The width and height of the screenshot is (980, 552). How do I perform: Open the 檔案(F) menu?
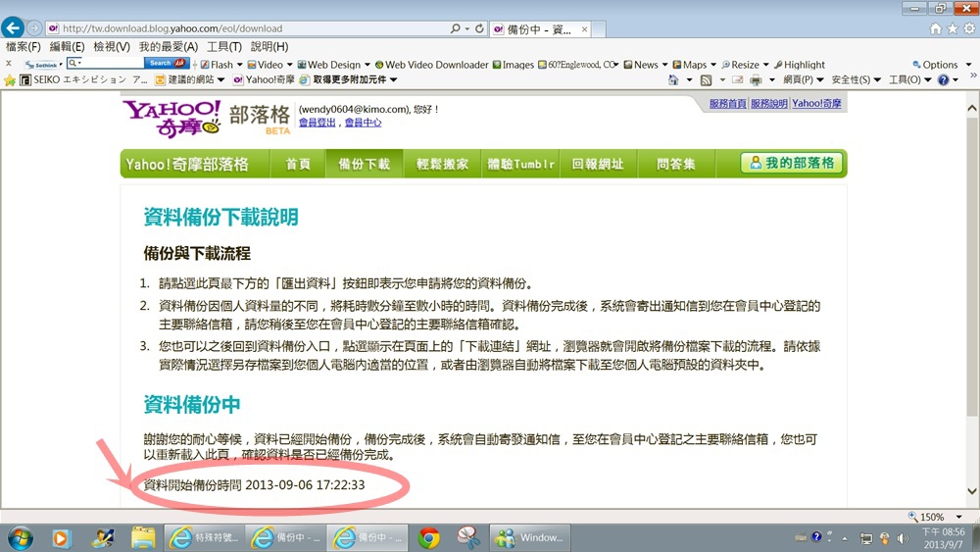point(24,46)
